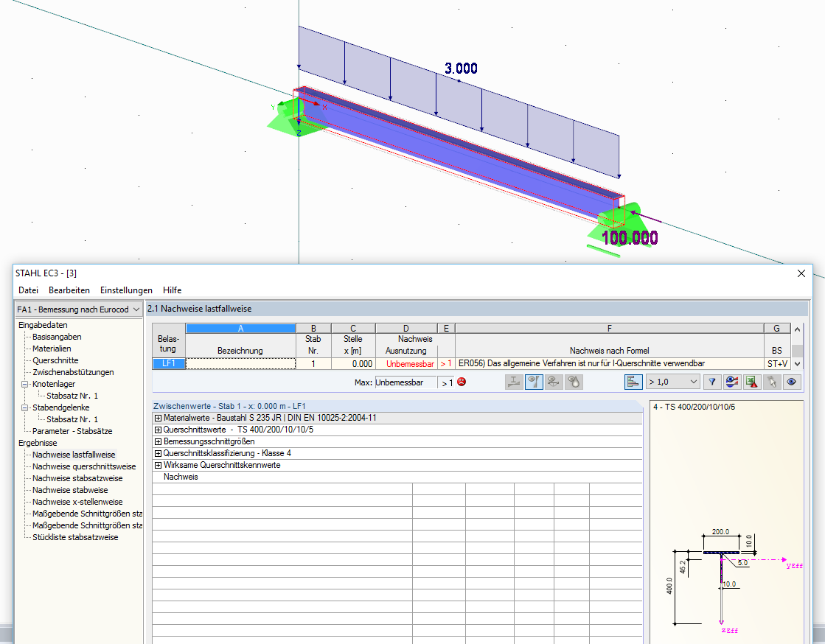
Task: Click the Excel export icon
Action: [x=752, y=382]
